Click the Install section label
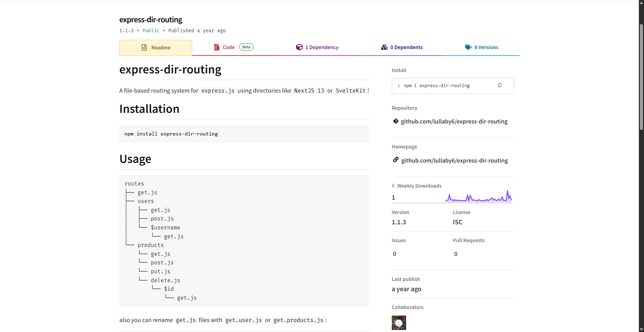This screenshot has height=332, width=644. 399,70
